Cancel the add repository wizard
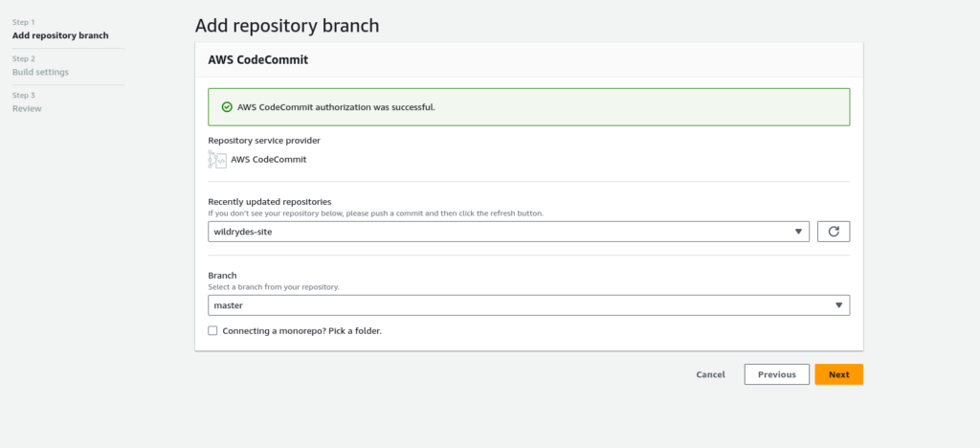 click(x=711, y=374)
